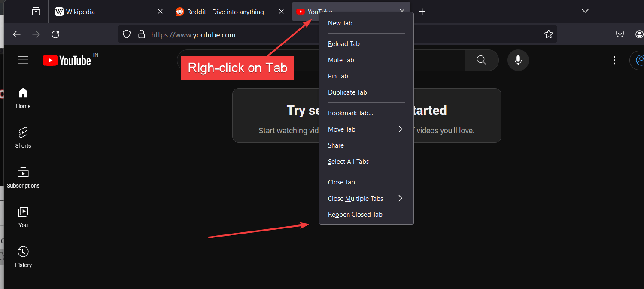This screenshot has height=289, width=644.
Task: Select Mute Tab from context menu
Action: point(341,60)
